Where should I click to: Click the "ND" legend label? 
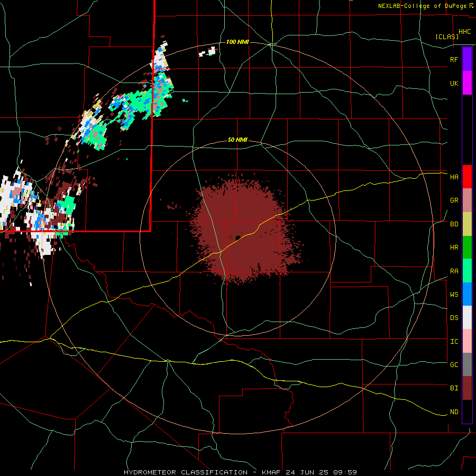(454, 412)
